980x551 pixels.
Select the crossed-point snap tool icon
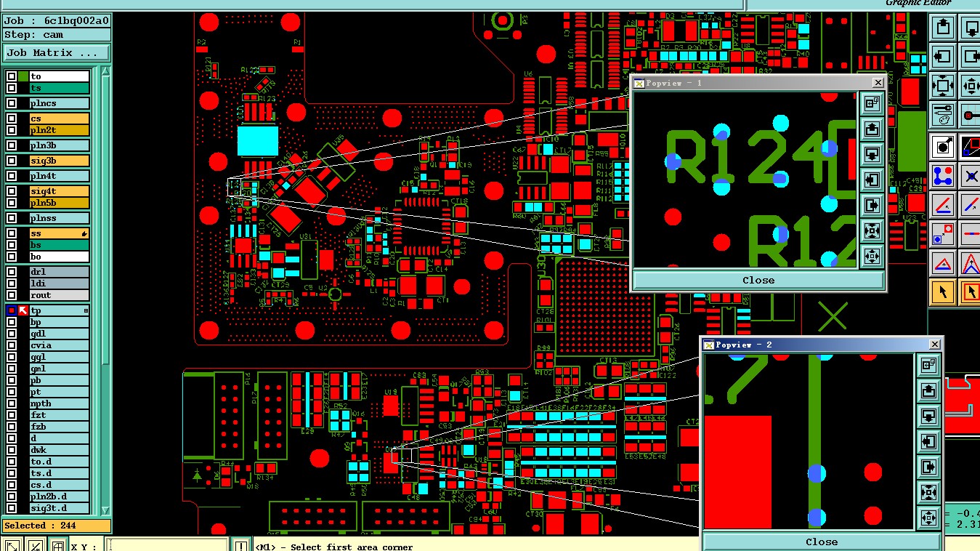pos(971,176)
